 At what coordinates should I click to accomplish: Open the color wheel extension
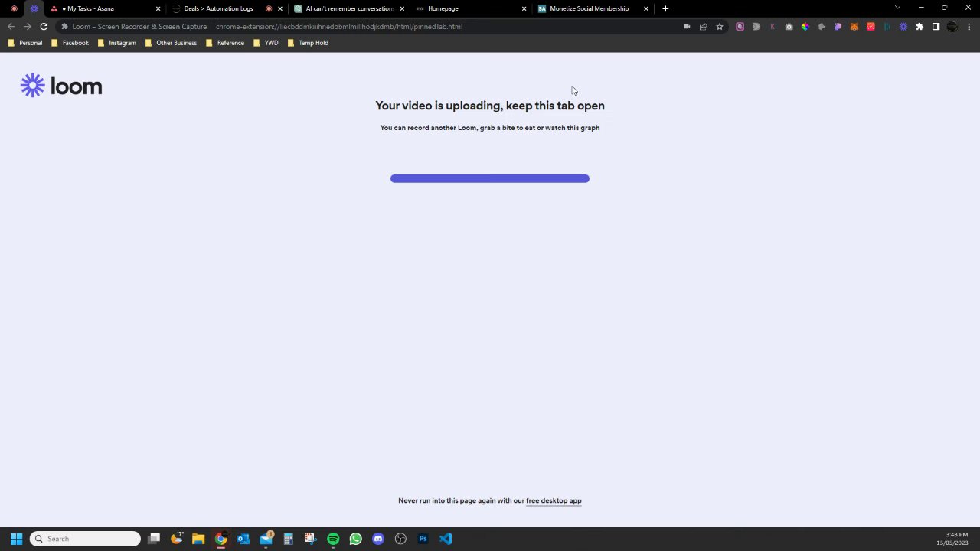pos(805,27)
